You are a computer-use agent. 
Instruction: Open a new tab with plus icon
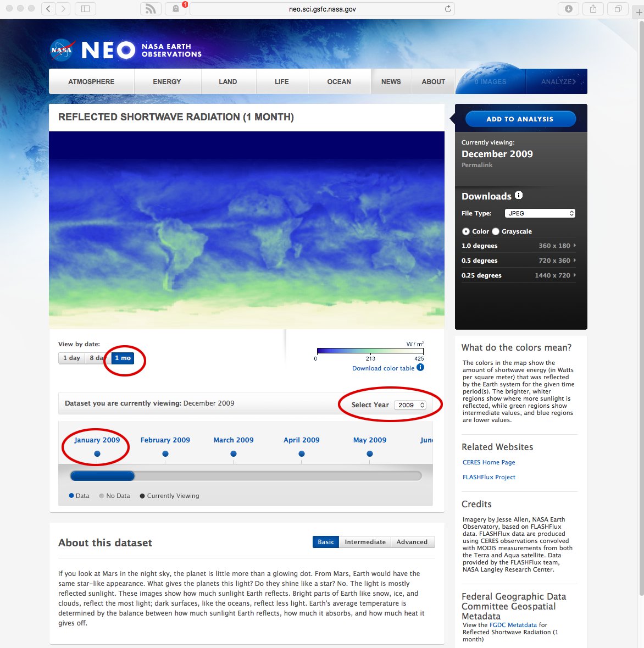(x=639, y=12)
